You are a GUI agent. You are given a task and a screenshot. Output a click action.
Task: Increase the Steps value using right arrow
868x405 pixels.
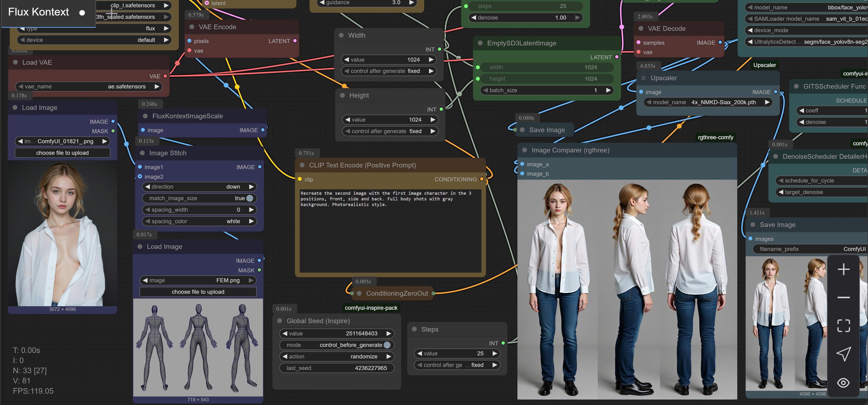[x=495, y=353]
